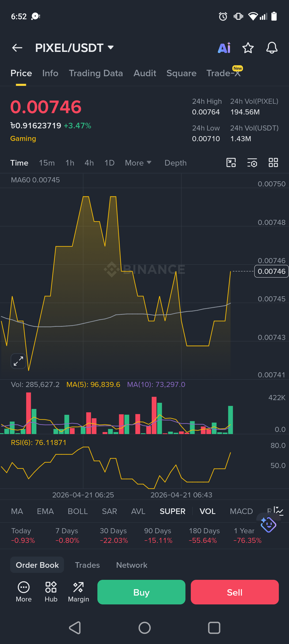Add PIXEL/USDT to favorites star
Viewport: 289px width, 644px height.
click(x=248, y=48)
